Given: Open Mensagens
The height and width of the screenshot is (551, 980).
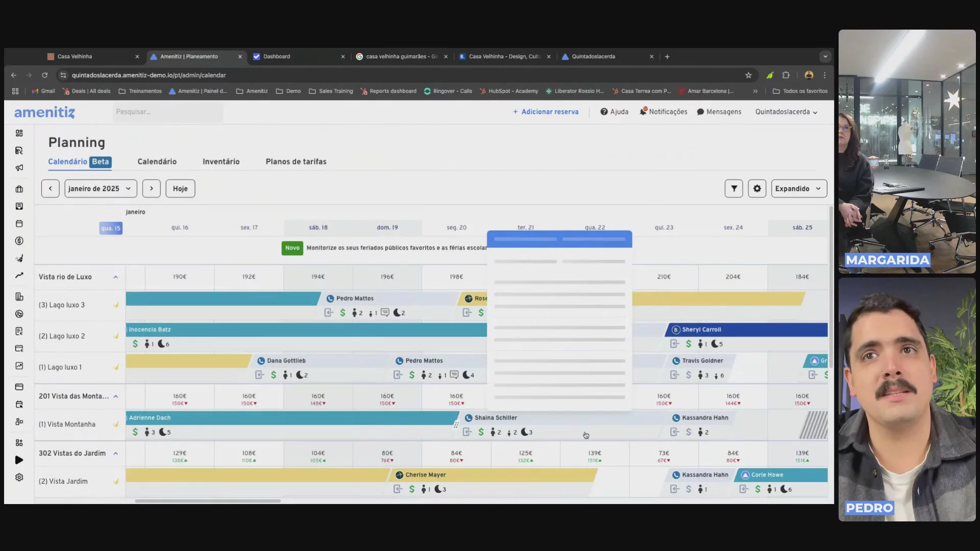Looking at the screenshot, I should pos(719,112).
